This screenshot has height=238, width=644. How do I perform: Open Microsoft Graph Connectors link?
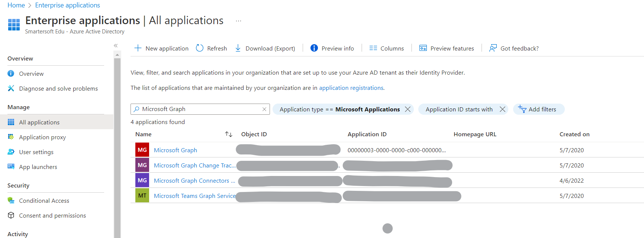194,180
